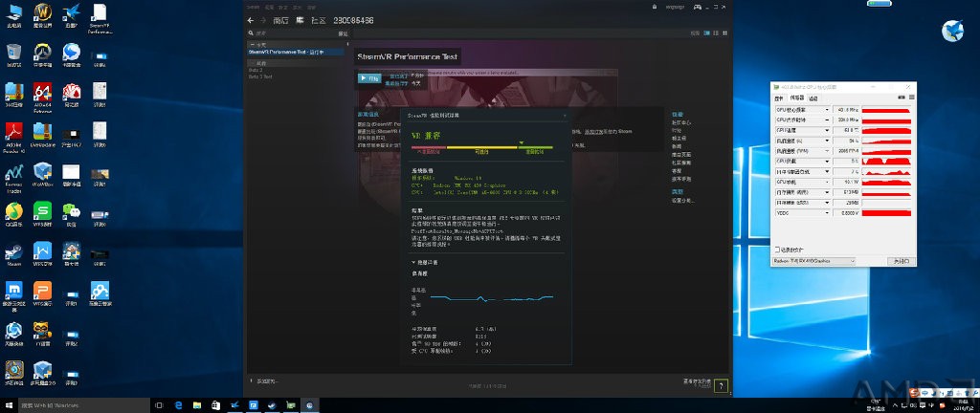Open the GPU temperature sensor dropdown
The width and height of the screenshot is (980, 413).
[828, 130]
